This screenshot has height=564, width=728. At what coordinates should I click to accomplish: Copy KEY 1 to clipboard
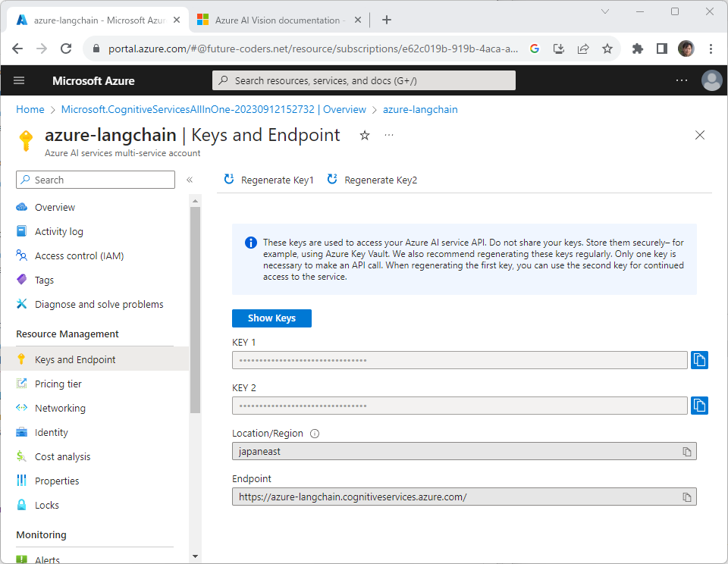[x=699, y=360]
